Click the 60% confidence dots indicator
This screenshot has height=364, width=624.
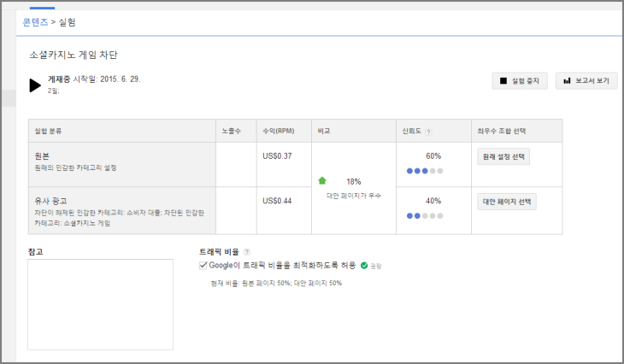425,171
